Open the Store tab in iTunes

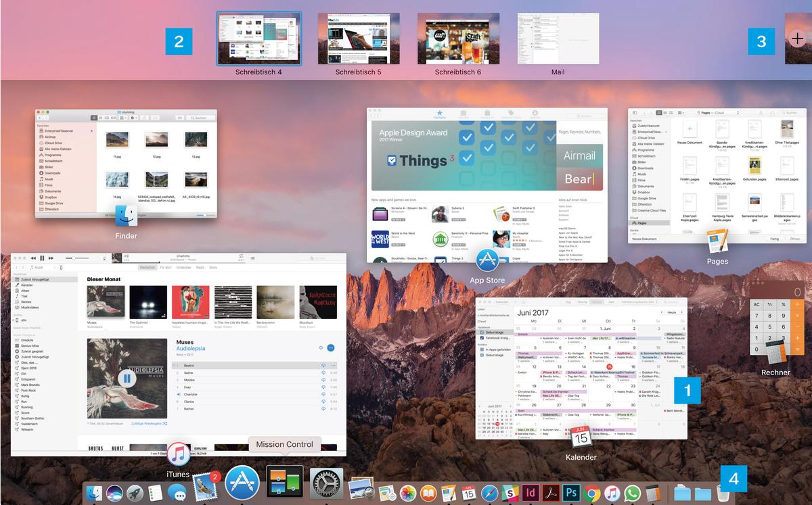point(213,268)
